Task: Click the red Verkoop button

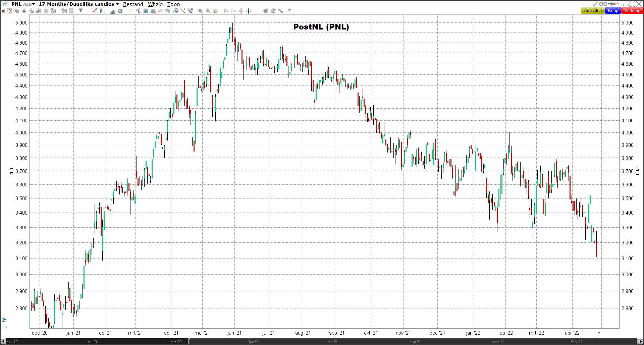Action: (x=632, y=11)
